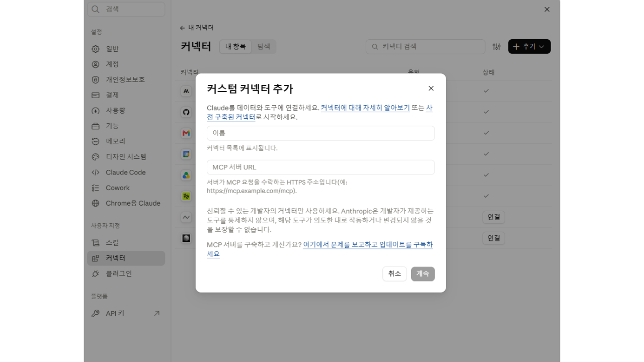
Task: Open the 추가 dropdown button
Action: [529, 47]
